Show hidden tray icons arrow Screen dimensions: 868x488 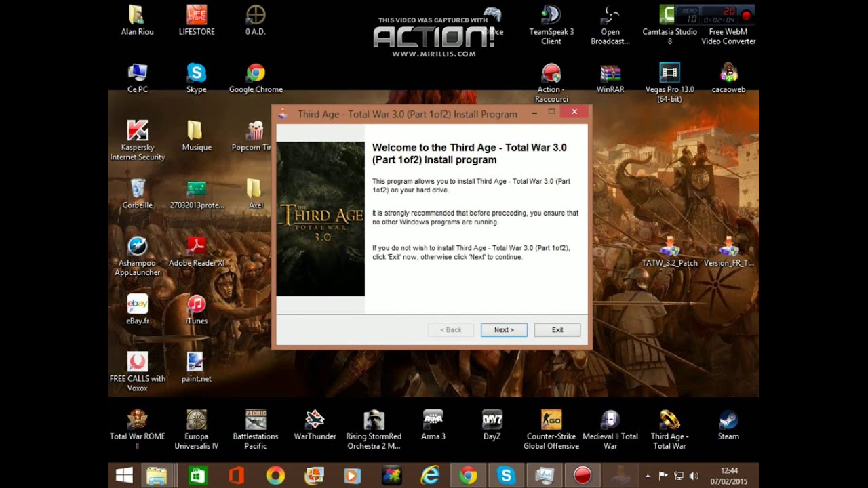pyautogui.click(x=648, y=476)
